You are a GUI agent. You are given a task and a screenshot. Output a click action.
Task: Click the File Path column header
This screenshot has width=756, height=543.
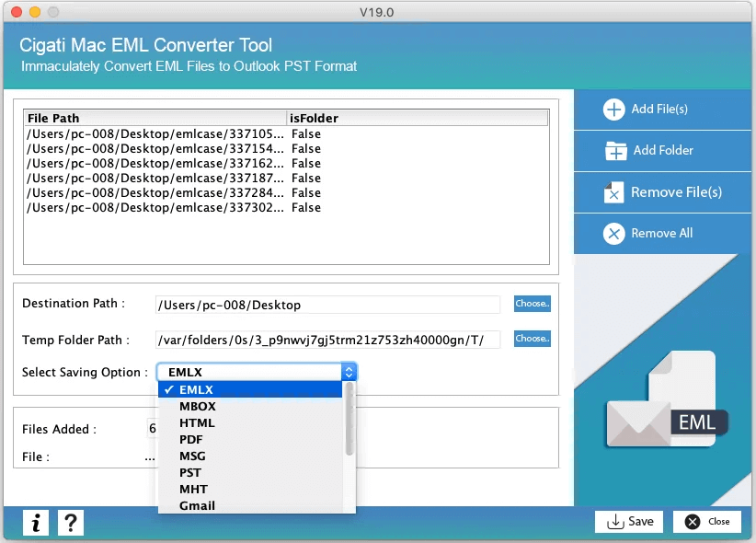tap(155, 118)
